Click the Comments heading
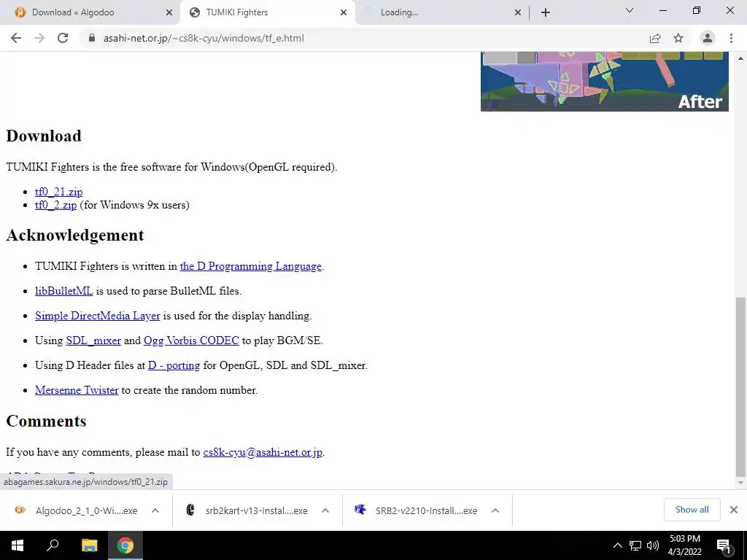747x560 pixels. click(x=46, y=421)
